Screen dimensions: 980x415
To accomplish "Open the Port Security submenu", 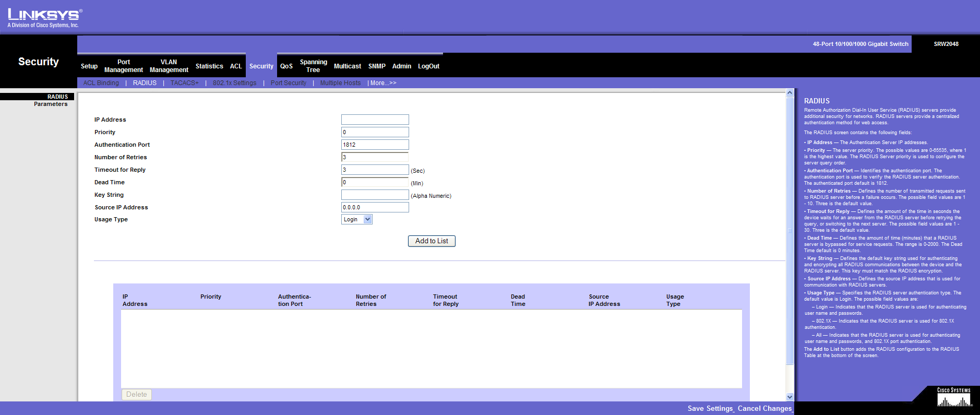I will click(x=288, y=83).
